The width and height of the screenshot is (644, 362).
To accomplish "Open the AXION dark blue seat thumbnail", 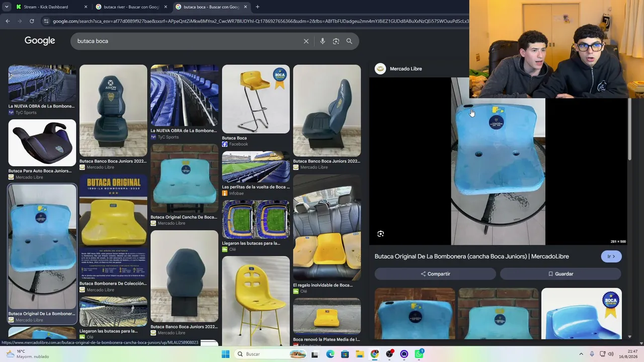I will pos(113,111).
